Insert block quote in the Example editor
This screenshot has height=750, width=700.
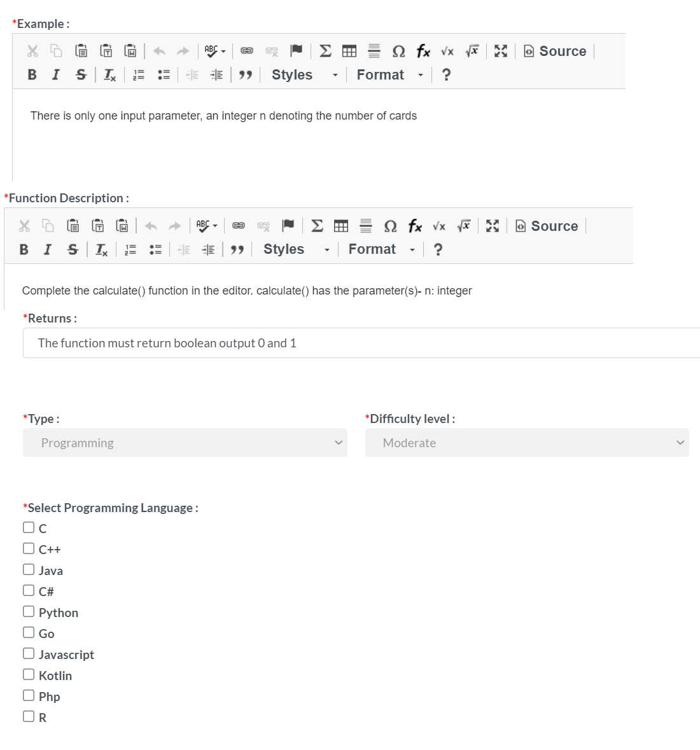coord(246,75)
